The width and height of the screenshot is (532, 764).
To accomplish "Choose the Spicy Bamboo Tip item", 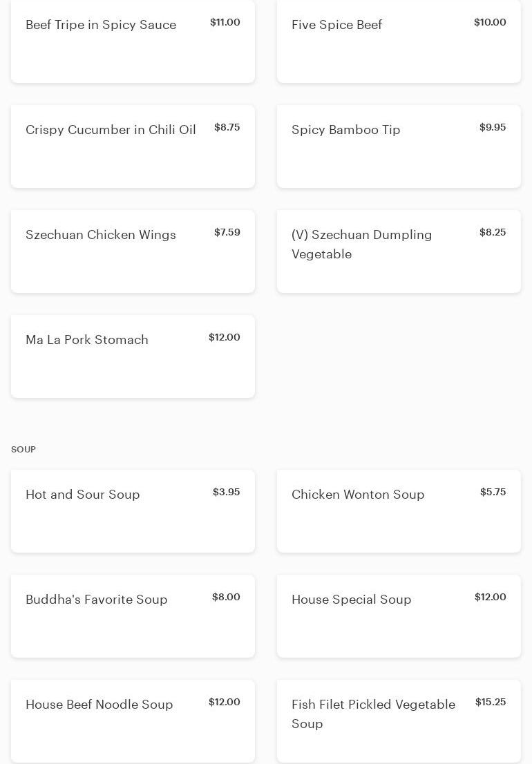I will coord(399,146).
